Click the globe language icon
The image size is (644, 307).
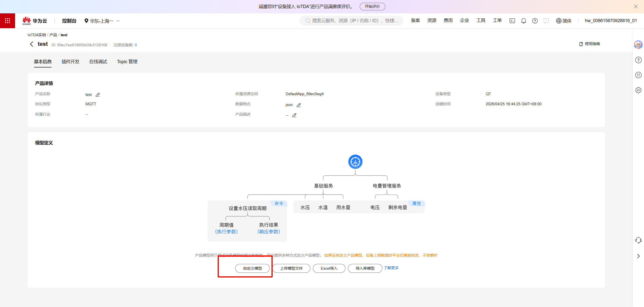pos(559,21)
